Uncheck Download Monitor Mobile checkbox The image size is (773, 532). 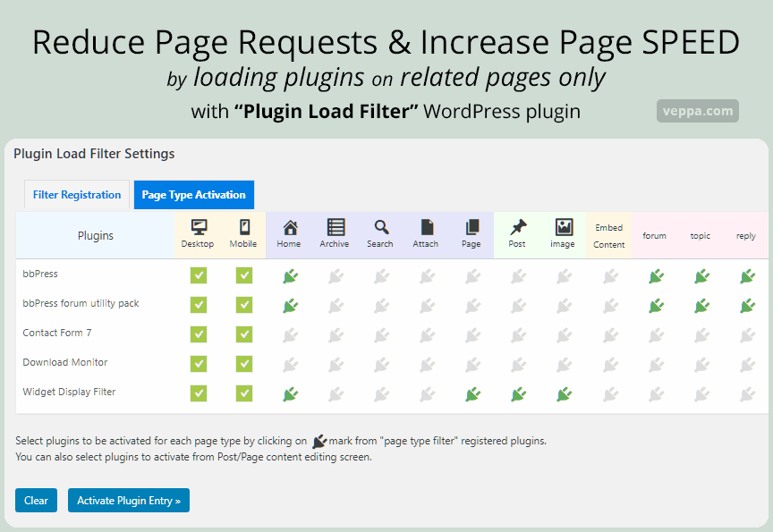click(244, 364)
